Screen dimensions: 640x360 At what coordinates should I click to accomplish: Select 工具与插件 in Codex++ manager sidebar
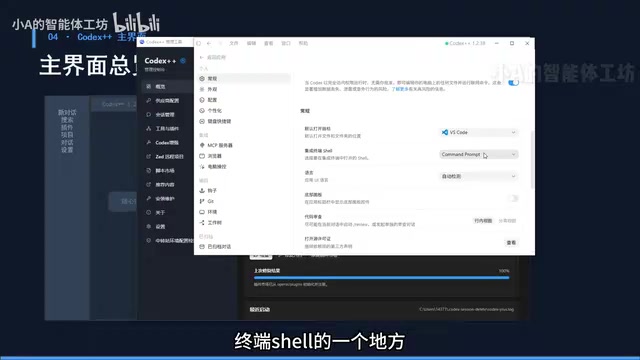click(167, 129)
